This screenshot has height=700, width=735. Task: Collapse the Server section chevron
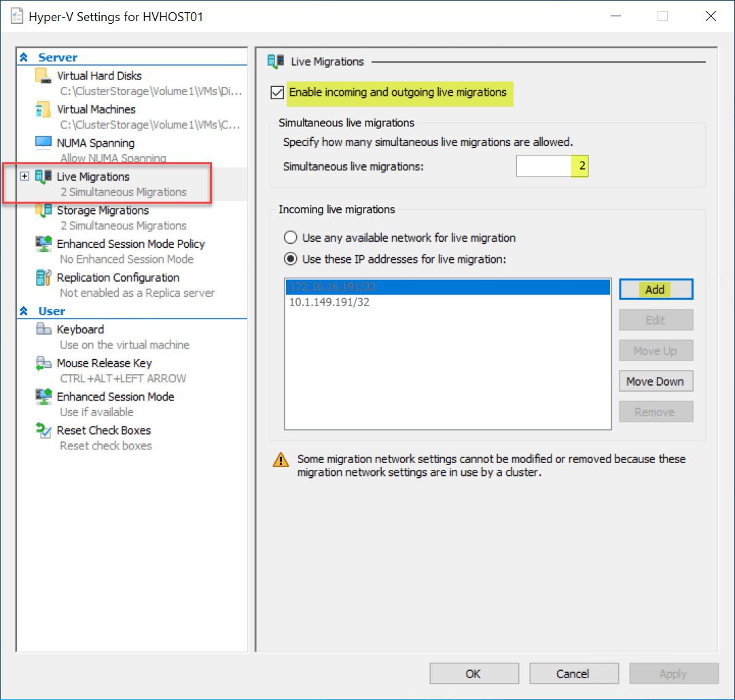click(x=24, y=57)
